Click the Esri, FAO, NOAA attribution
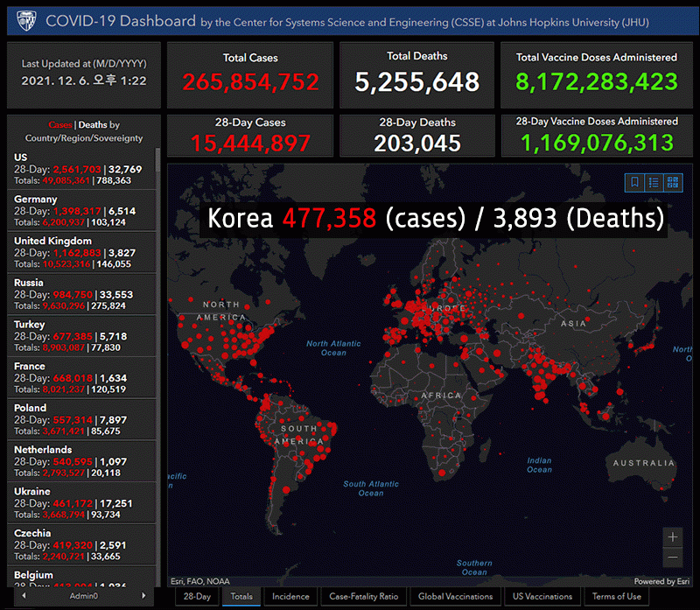 pyautogui.click(x=200, y=581)
